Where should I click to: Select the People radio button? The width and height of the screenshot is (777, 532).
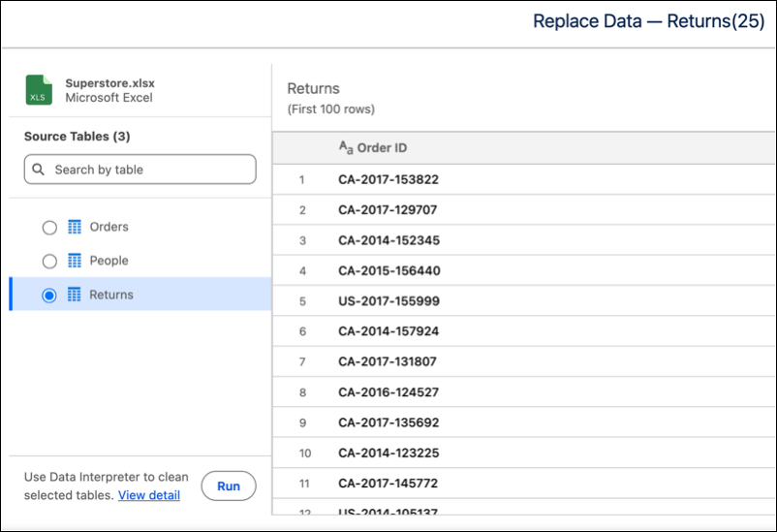[49, 261]
